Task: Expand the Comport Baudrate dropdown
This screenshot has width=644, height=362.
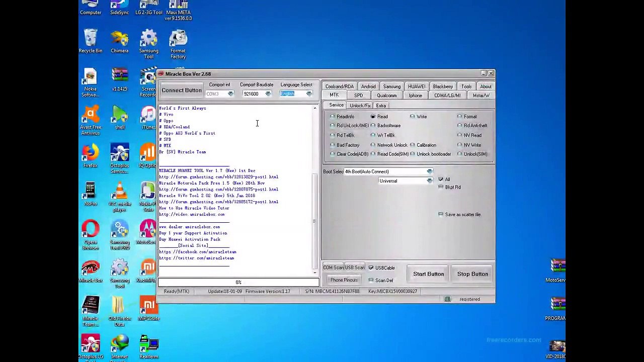Action: (x=268, y=94)
